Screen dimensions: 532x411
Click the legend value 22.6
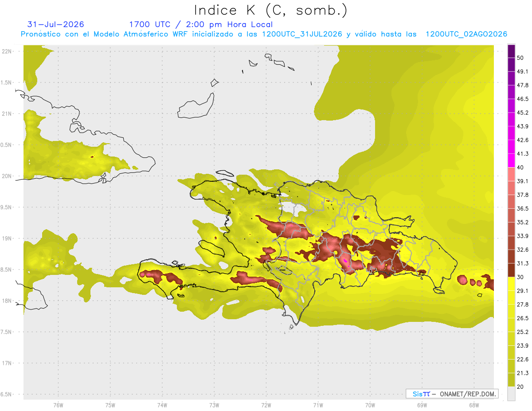(x=523, y=359)
